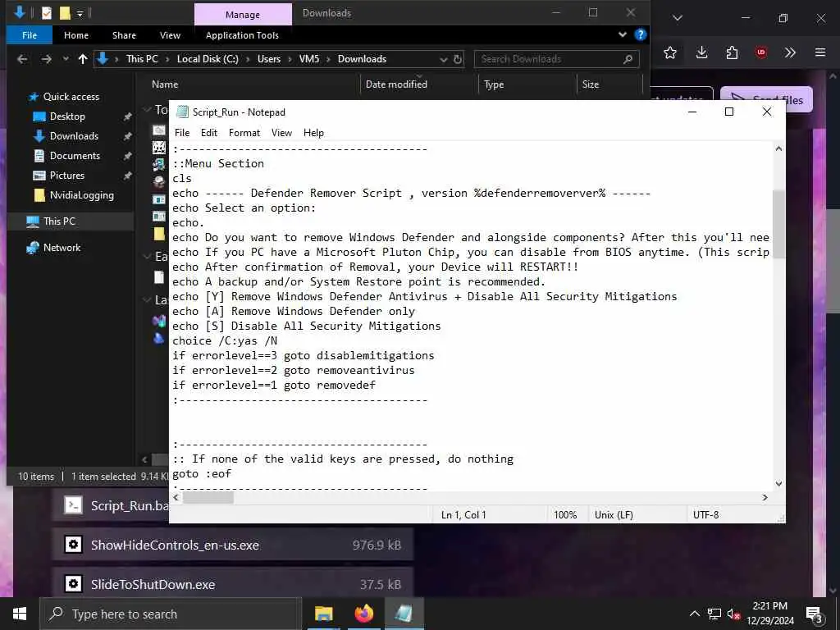Image resolution: width=840 pixels, height=630 pixels.
Task: Show more browser tools chevron
Action: click(790, 52)
